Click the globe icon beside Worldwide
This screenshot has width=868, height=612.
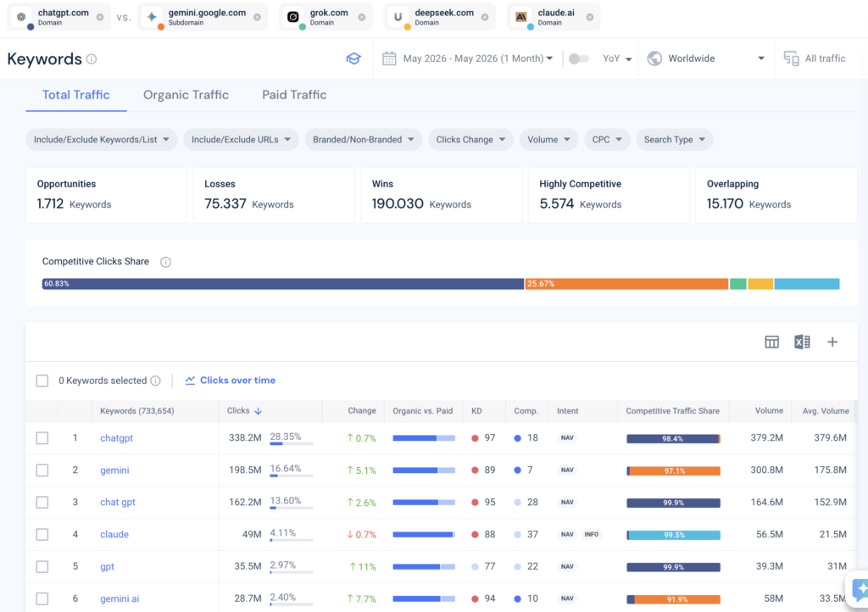click(x=654, y=58)
